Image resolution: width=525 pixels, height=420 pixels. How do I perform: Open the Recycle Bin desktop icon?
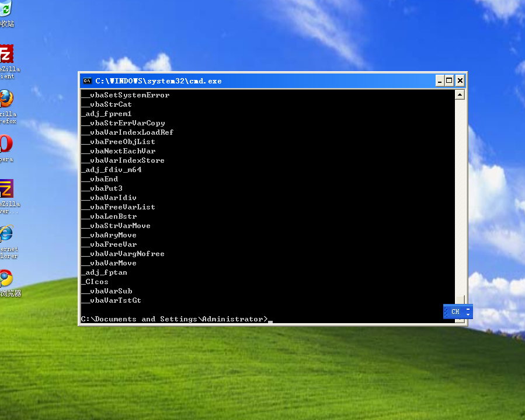coord(6,13)
